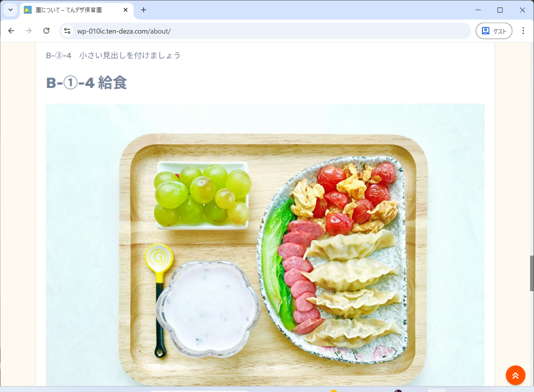Image resolution: width=534 pixels, height=392 pixels.
Task: Close the browser window
Action: pyautogui.click(x=522, y=10)
